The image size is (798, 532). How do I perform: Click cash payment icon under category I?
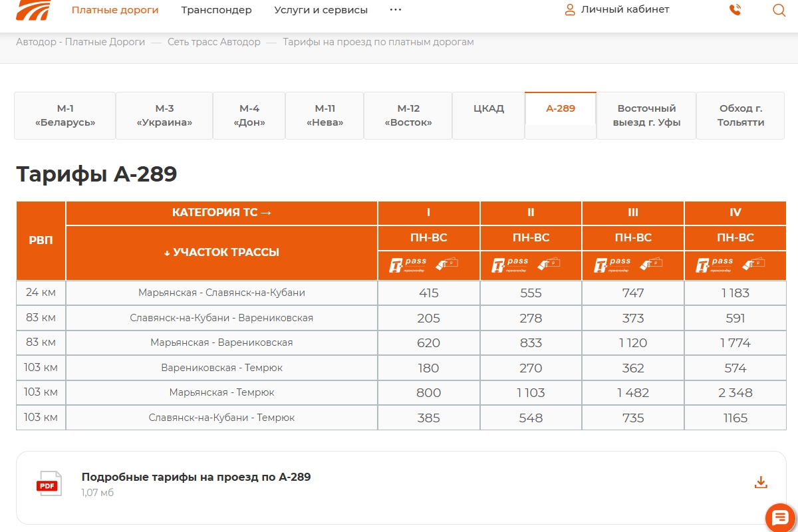point(447,264)
